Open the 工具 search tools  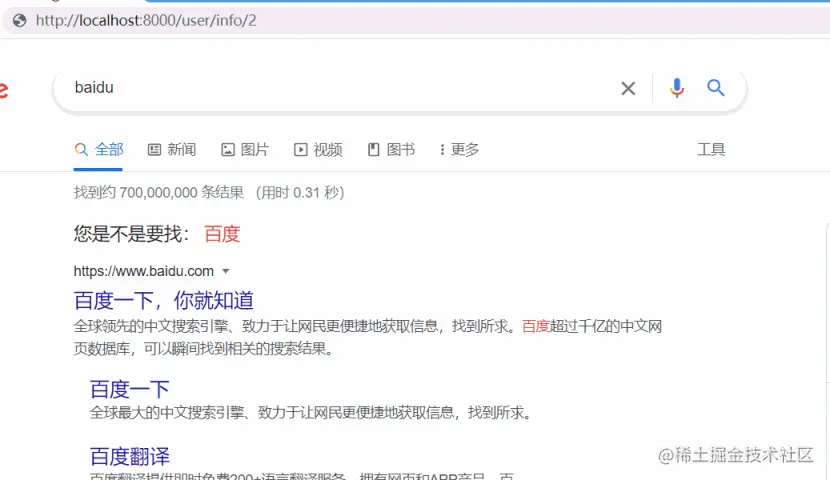coord(710,150)
